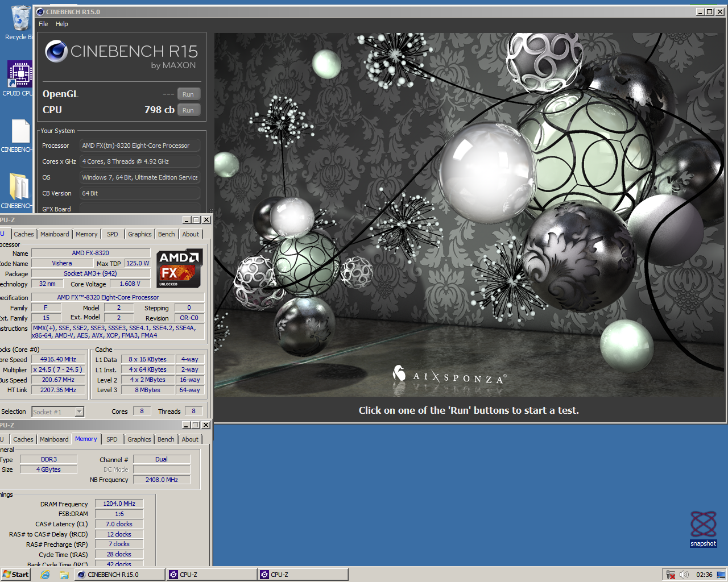Switch to the first CPU-Z taskbar button
The image size is (728, 582).
pos(212,575)
